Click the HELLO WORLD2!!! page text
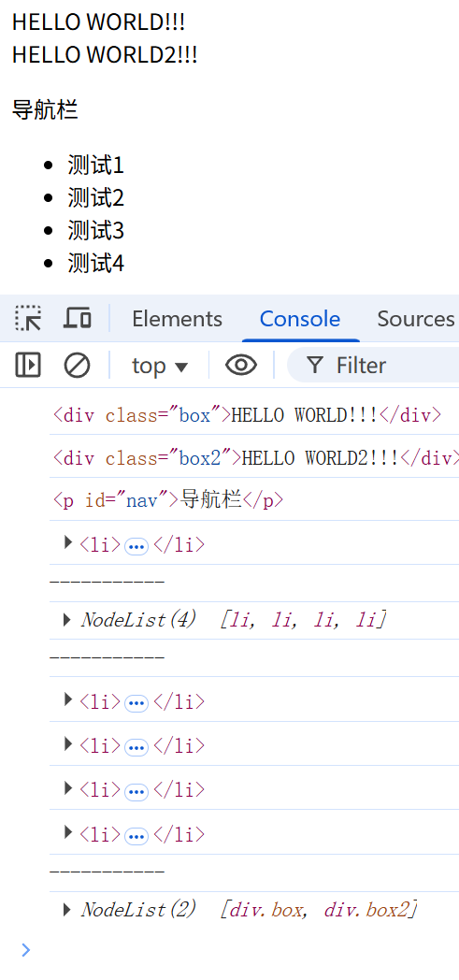 click(105, 55)
